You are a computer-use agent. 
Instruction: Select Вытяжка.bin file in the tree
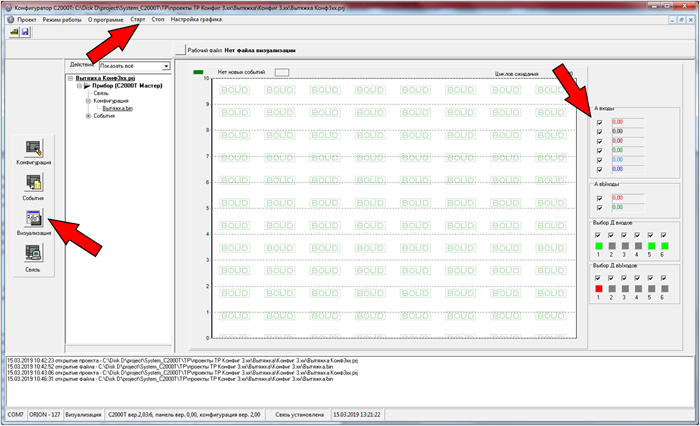[116, 108]
